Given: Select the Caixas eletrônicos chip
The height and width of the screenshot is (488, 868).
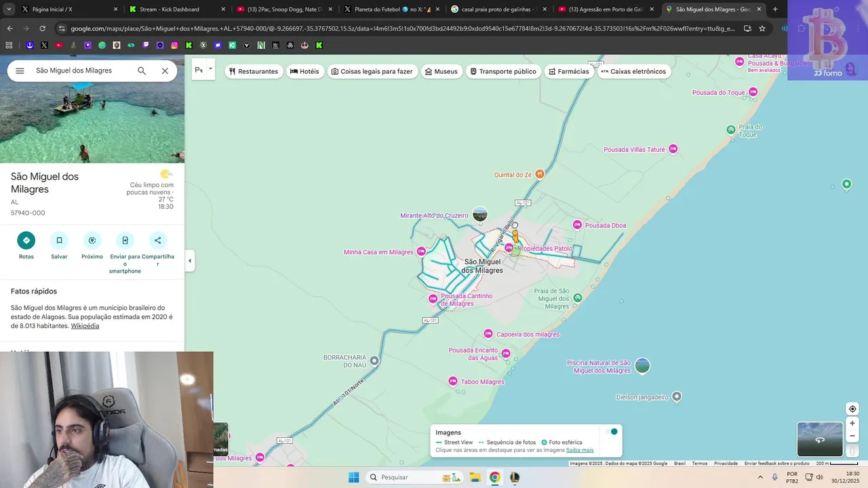Looking at the screenshot, I should coord(633,71).
